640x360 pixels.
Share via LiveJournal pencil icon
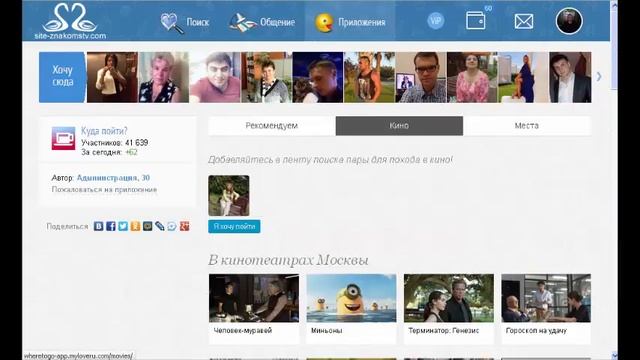tap(160, 226)
